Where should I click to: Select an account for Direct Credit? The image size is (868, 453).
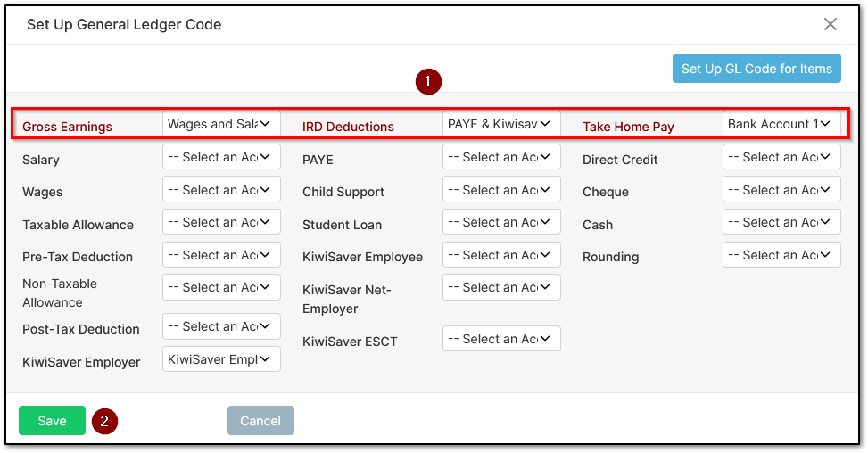pos(781,157)
